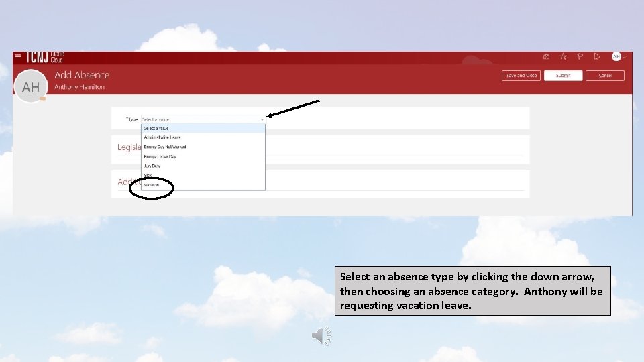Click the arrow icon beside the flag
The height and width of the screenshot is (362, 644).
[597, 56]
